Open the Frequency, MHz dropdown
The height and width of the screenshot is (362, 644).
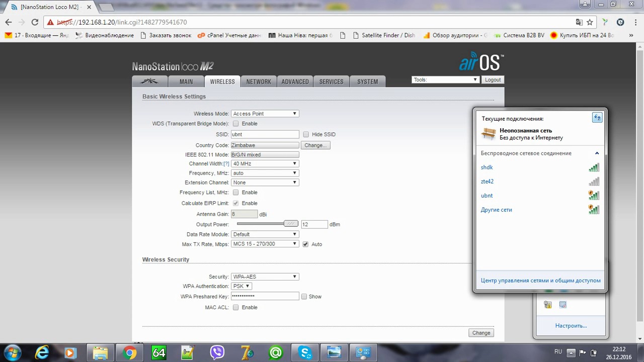(x=265, y=173)
